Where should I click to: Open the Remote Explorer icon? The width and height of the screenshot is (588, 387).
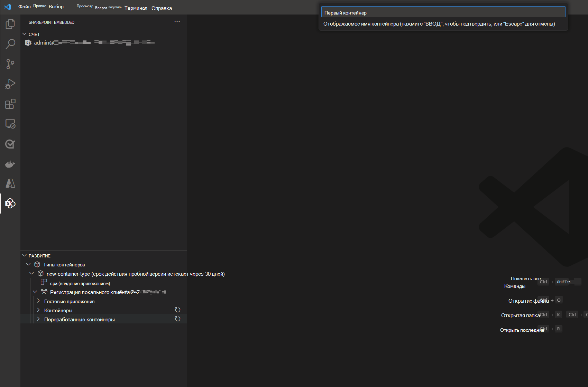point(10,124)
